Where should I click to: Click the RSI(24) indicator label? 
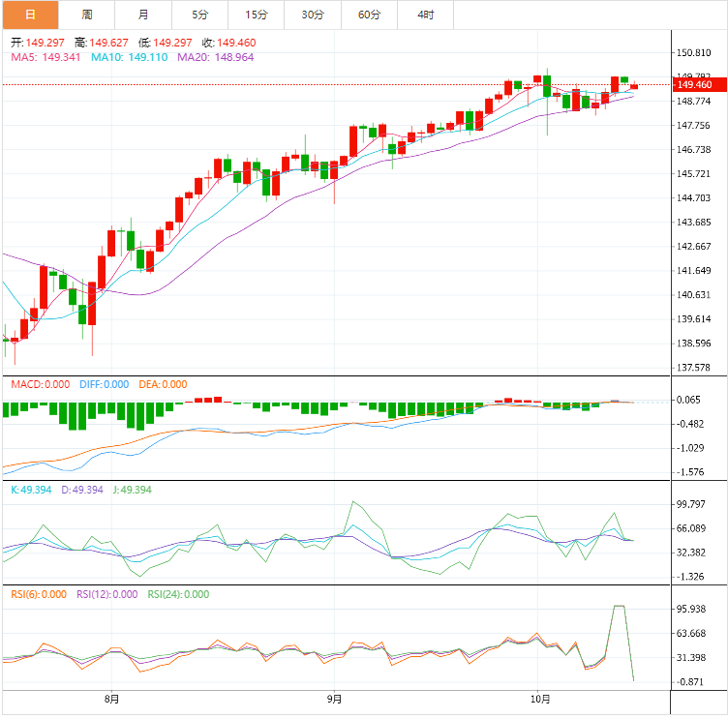tap(177, 594)
